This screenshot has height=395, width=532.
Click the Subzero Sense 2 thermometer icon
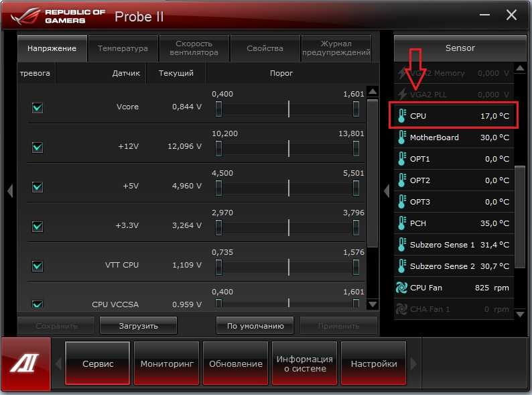[x=402, y=266]
